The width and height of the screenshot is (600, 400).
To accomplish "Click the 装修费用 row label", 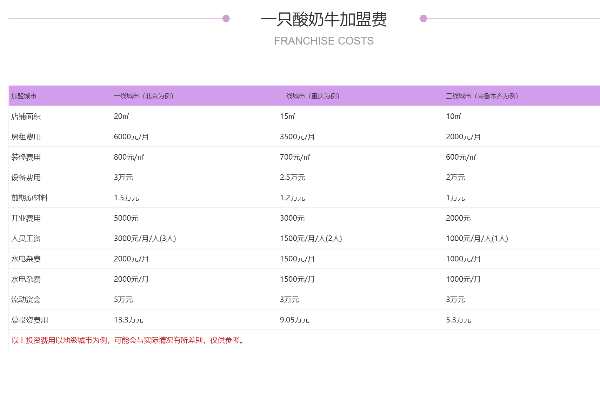I will (x=26, y=157).
